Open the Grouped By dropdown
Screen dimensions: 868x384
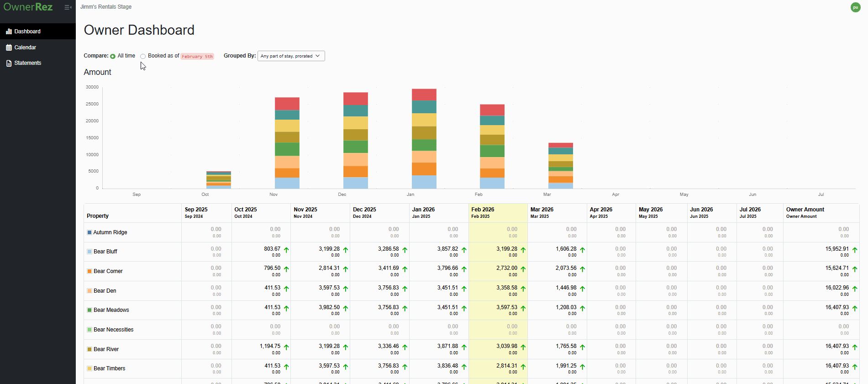(x=291, y=56)
